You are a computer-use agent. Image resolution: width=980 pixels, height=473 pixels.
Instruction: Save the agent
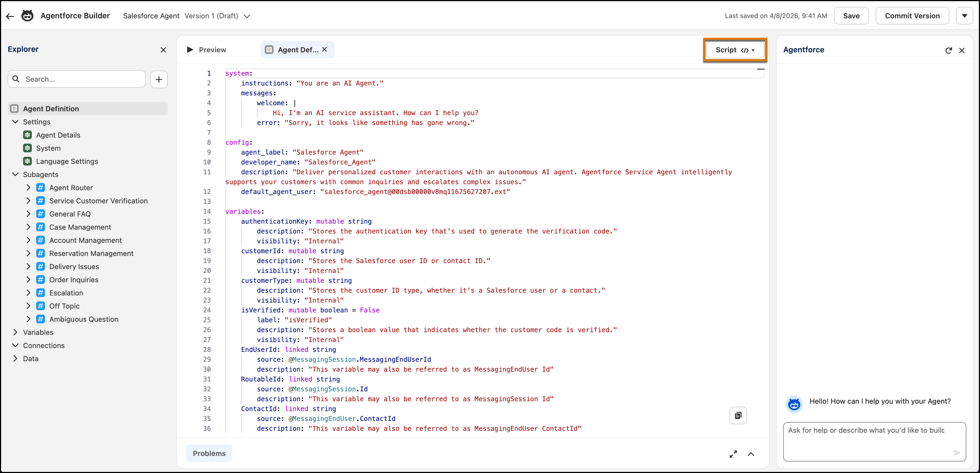coord(851,16)
